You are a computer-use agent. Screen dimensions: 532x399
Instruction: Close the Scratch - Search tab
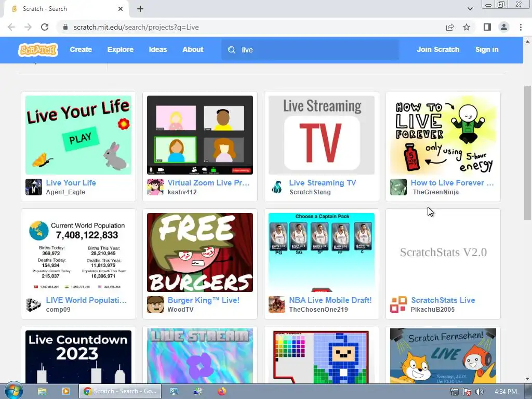pos(121,9)
